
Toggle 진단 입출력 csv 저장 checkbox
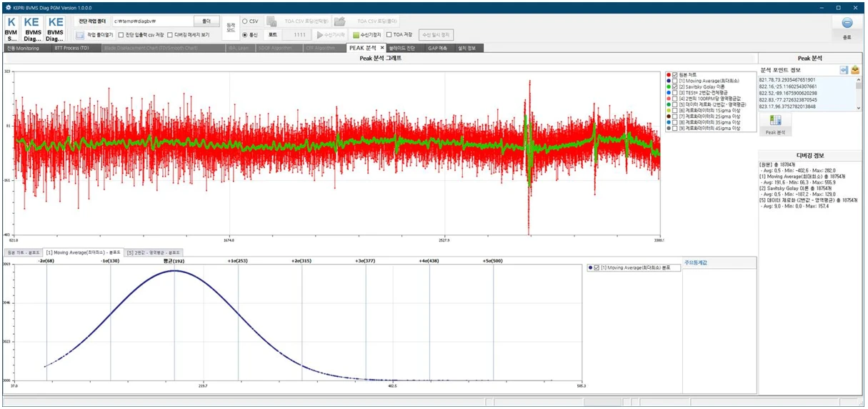coord(121,34)
